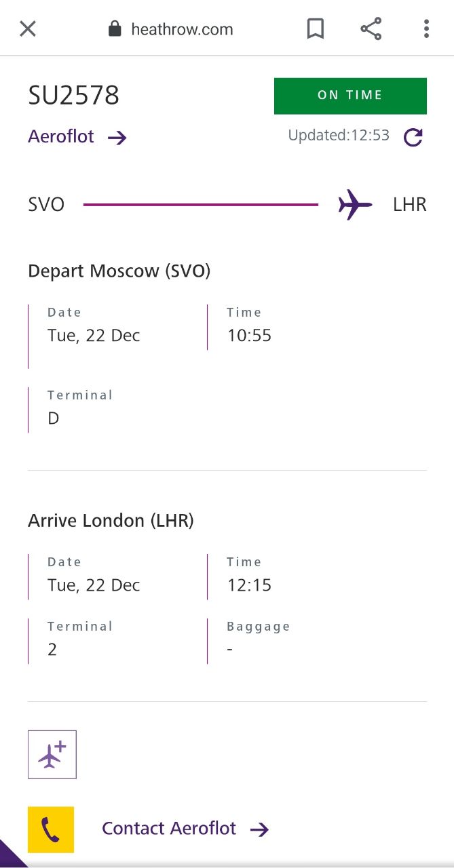Tap the airplane icon on the route line
This screenshot has height=868, width=454.
pos(356,204)
